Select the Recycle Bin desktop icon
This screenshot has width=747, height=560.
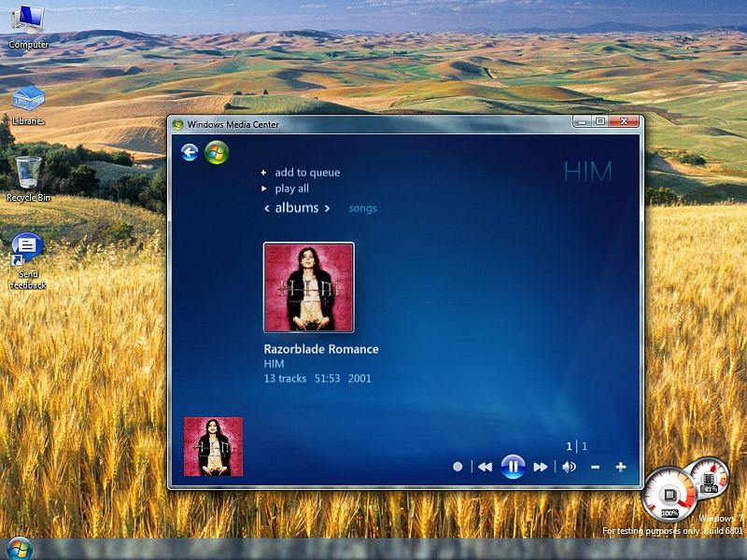point(28,179)
